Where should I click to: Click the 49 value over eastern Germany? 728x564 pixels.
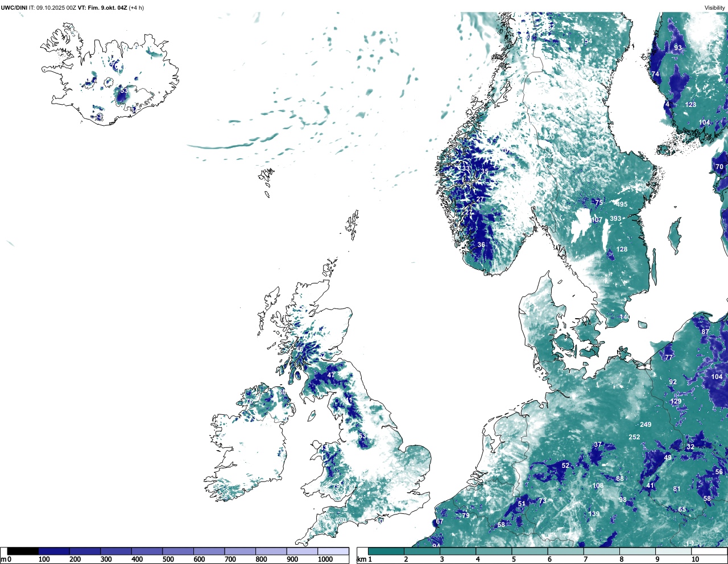668,458
